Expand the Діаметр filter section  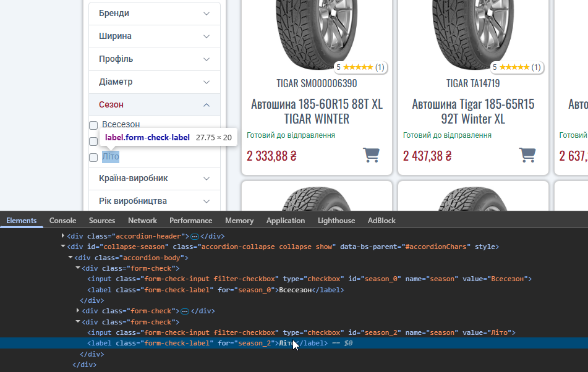[x=155, y=82]
